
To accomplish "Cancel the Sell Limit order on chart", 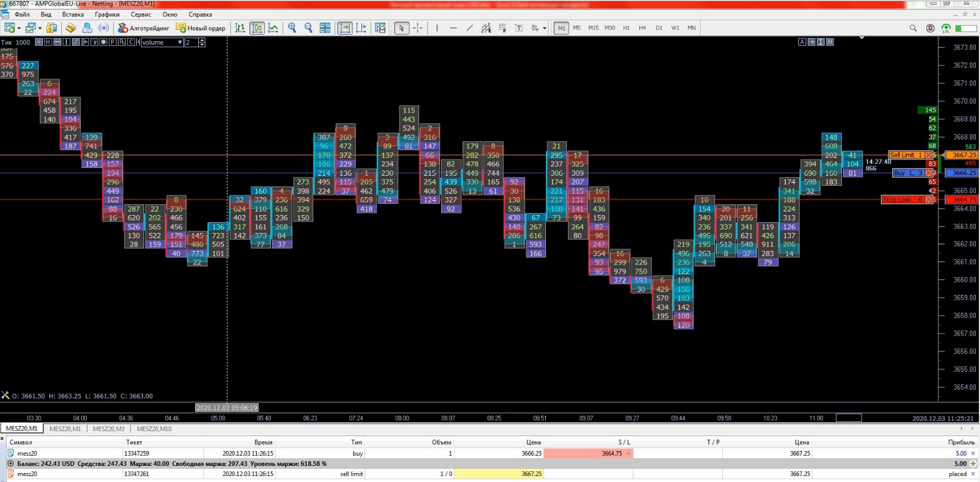I will [x=928, y=155].
